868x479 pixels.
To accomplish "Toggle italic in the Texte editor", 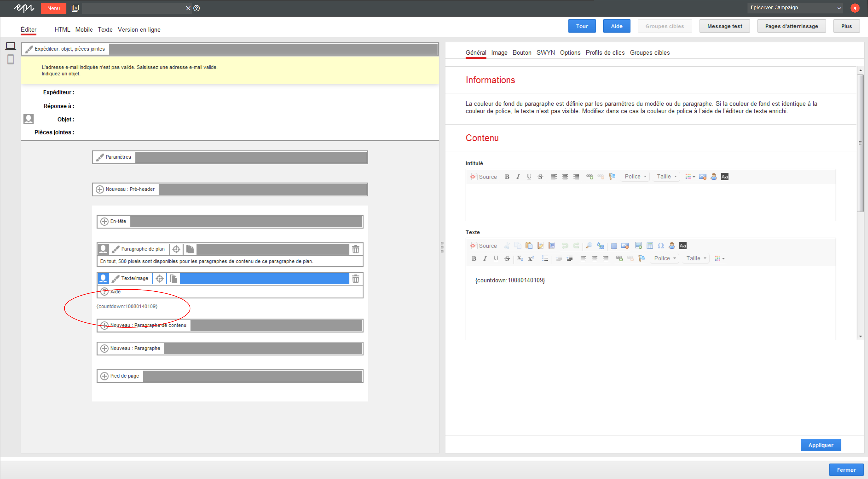I will pos(485,259).
